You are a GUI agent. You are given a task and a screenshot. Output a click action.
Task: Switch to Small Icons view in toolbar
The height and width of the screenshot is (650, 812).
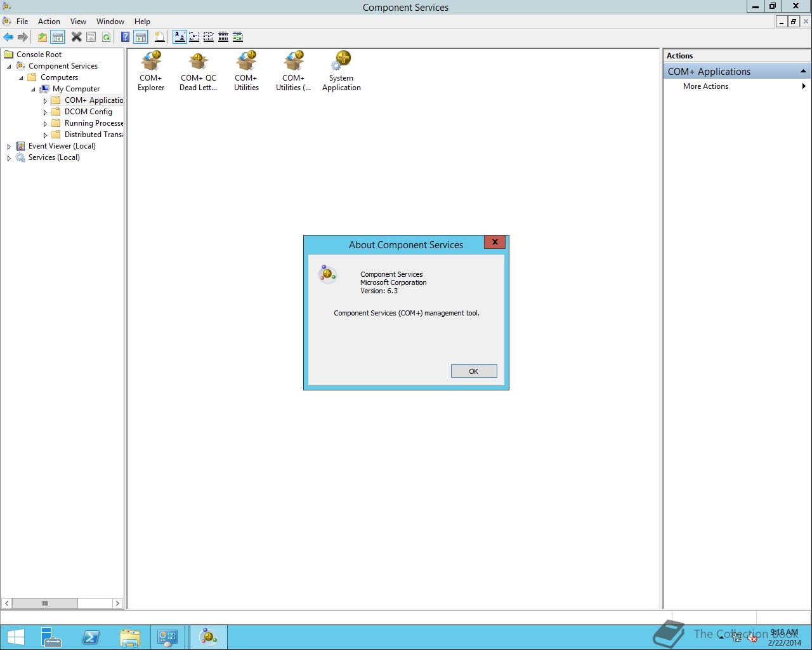click(x=194, y=37)
